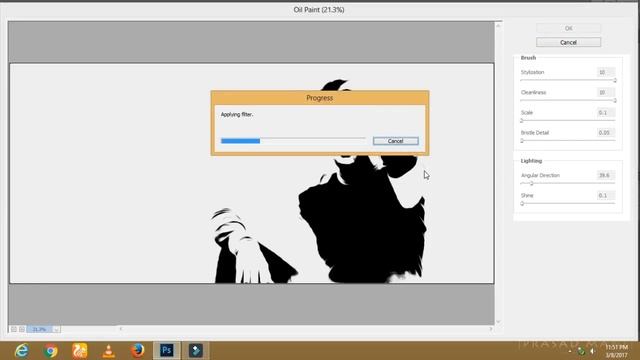This screenshot has width=640, height=360.
Task: Click the Cleanliness value field
Action: click(605, 93)
